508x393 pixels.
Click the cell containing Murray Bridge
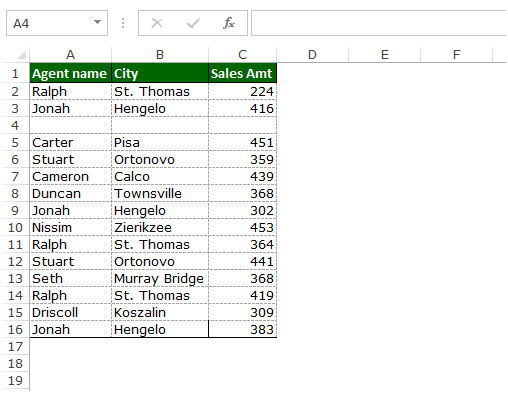tap(160, 279)
